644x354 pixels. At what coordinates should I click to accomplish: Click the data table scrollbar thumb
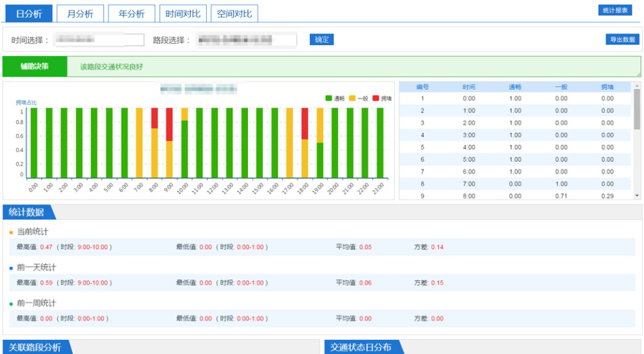coord(637,109)
